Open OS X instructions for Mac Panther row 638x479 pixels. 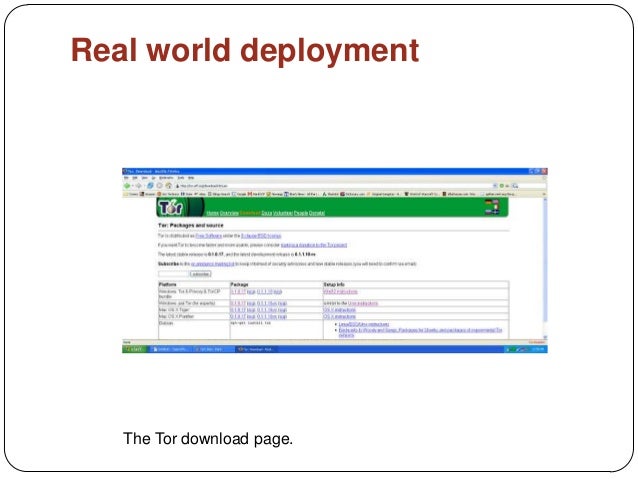click(x=340, y=316)
